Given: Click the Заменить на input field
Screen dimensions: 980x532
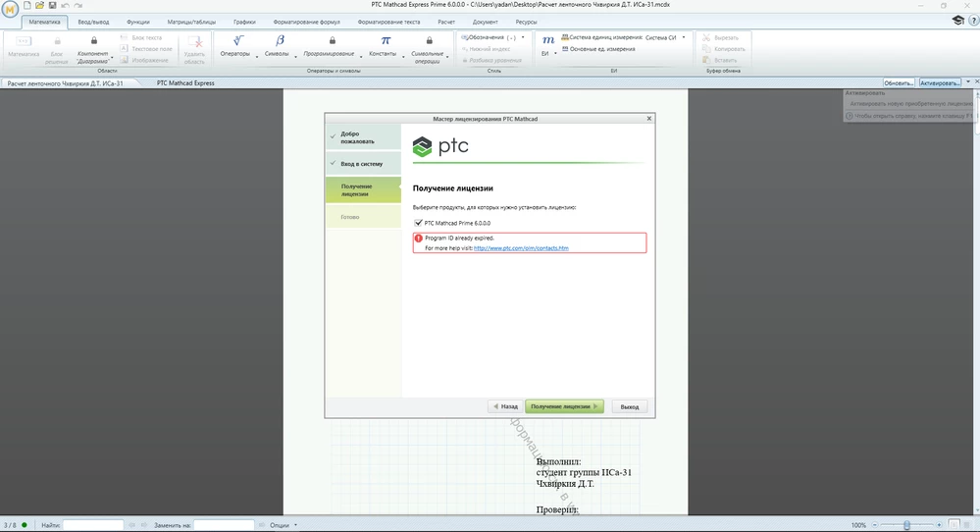Looking at the screenshot, I should (224, 525).
